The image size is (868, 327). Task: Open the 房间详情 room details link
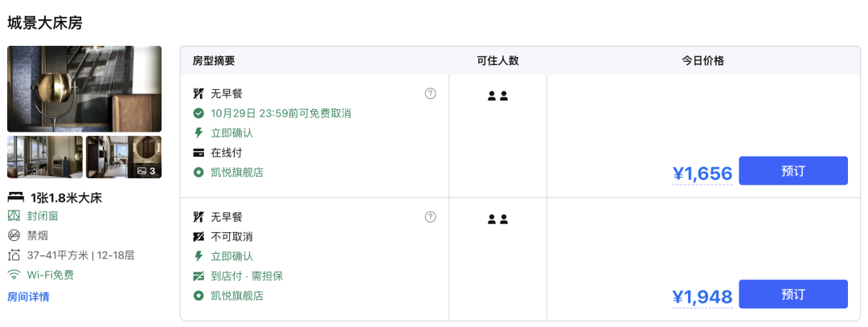tap(28, 296)
